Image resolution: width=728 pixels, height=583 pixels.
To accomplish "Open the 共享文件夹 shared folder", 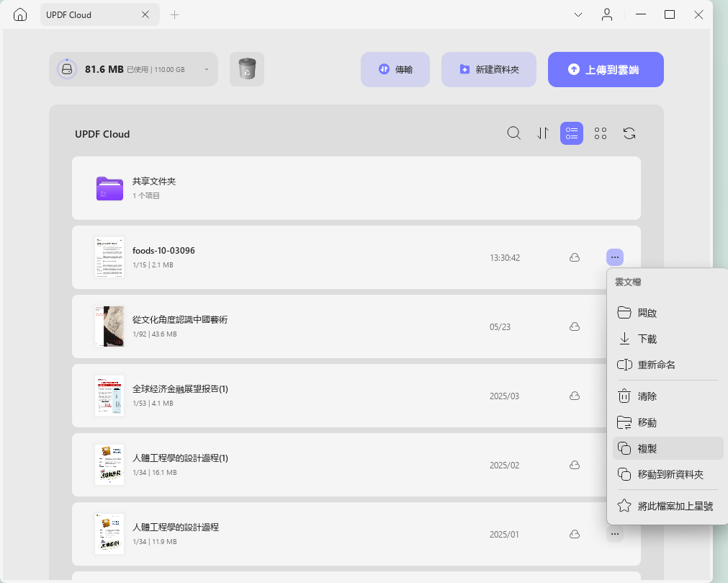I will click(x=356, y=187).
